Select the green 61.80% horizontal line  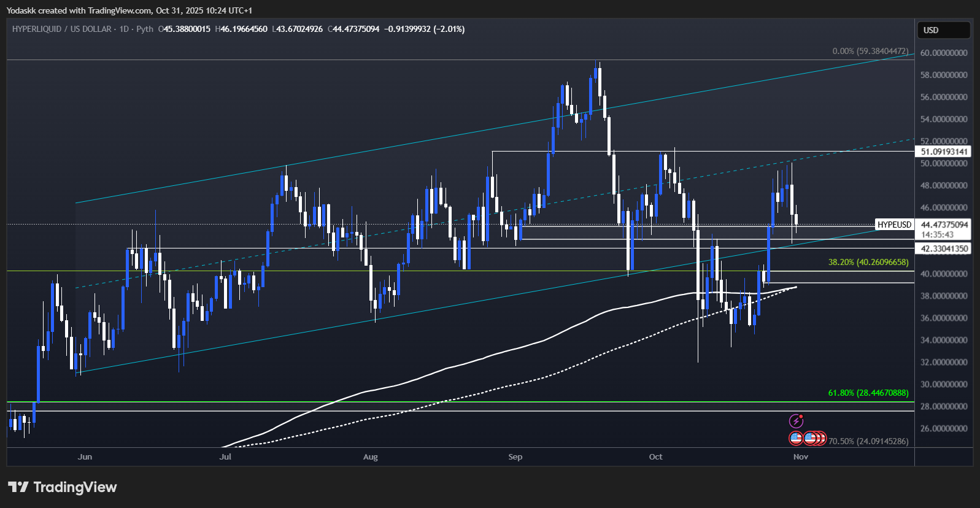430,402
